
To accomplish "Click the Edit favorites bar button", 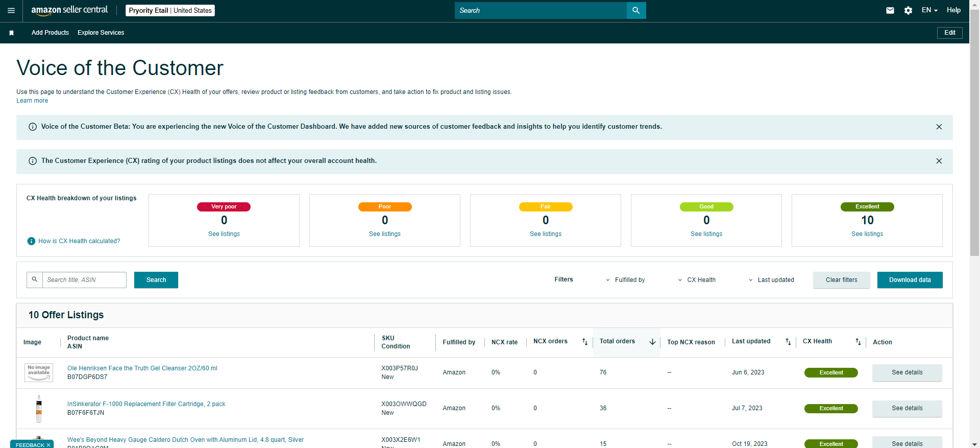I will click(950, 33).
